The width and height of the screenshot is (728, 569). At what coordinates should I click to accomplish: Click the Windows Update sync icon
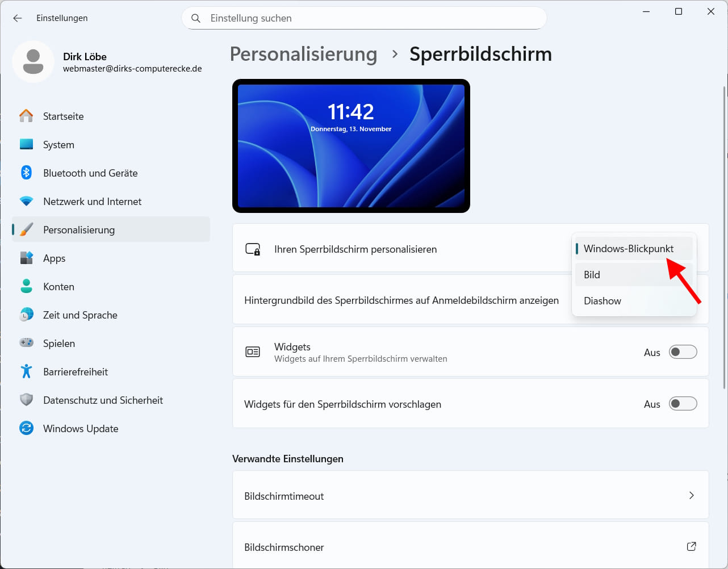(x=26, y=428)
